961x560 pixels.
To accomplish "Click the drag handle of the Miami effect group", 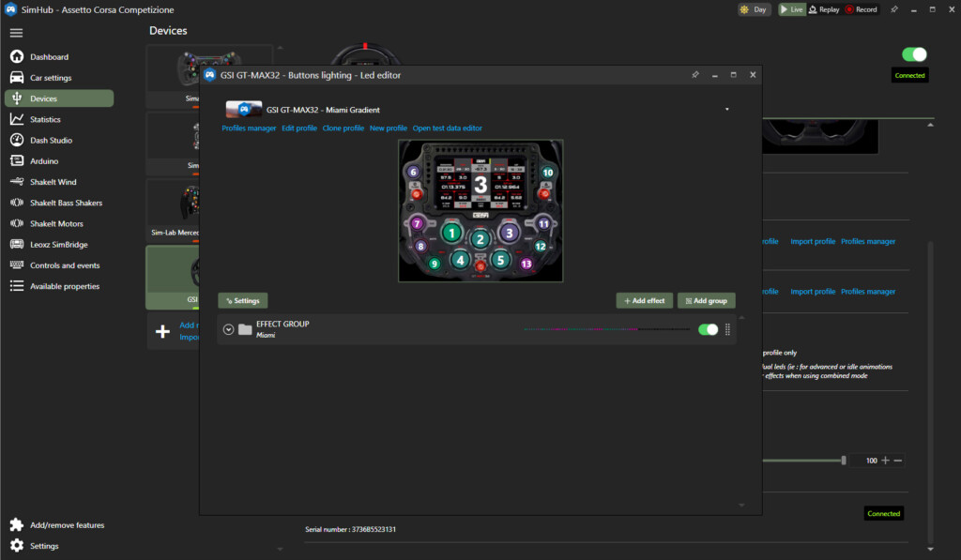I will tap(727, 329).
